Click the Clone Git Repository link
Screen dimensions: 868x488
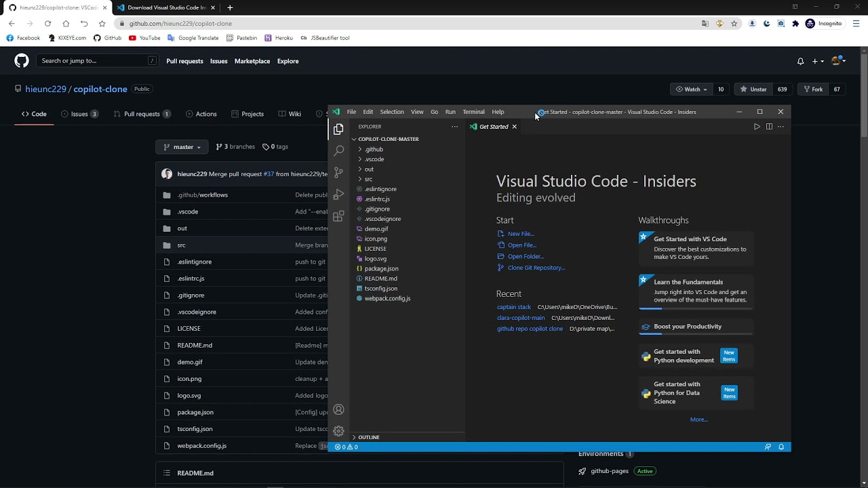click(x=536, y=268)
